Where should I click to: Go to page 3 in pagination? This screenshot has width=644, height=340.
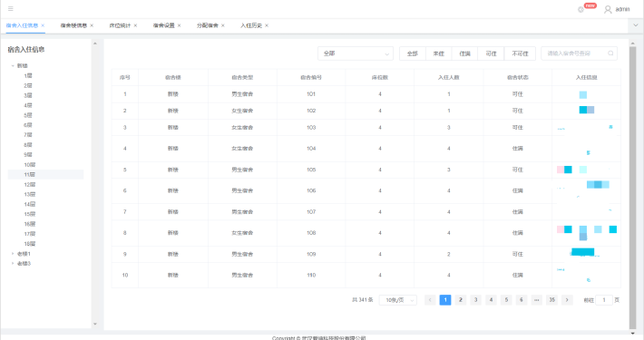tap(475, 300)
